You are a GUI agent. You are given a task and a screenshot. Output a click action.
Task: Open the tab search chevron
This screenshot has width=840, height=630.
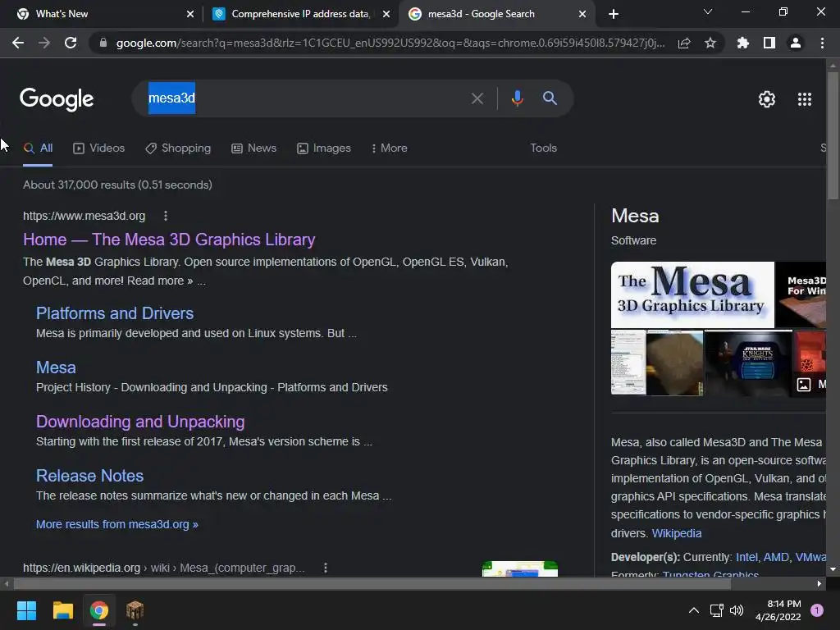pos(708,11)
